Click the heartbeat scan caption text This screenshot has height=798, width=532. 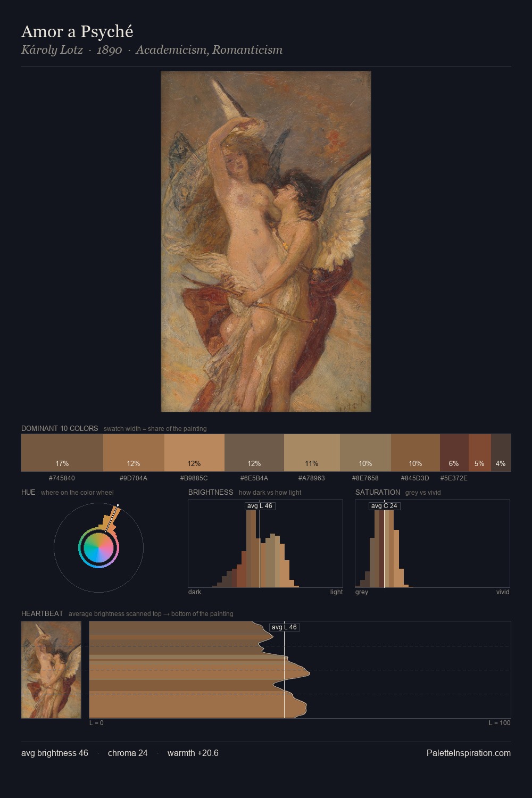click(151, 614)
